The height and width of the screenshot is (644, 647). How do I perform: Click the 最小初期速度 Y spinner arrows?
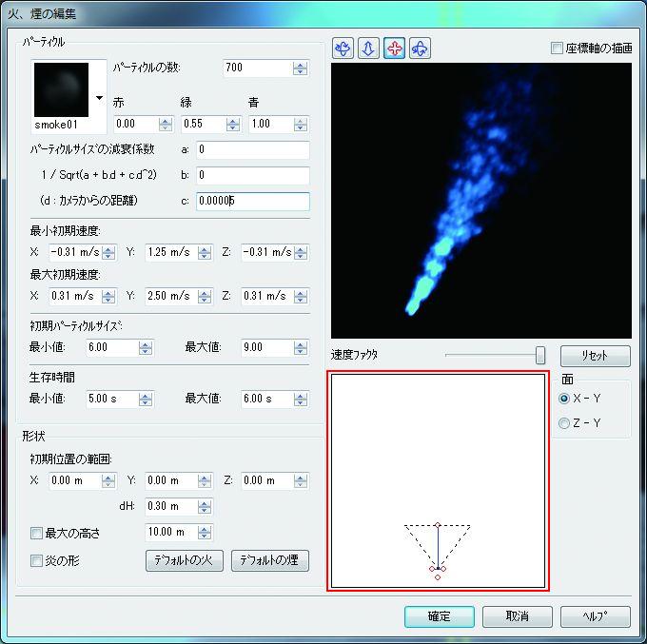pyautogui.click(x=205, y=252)
